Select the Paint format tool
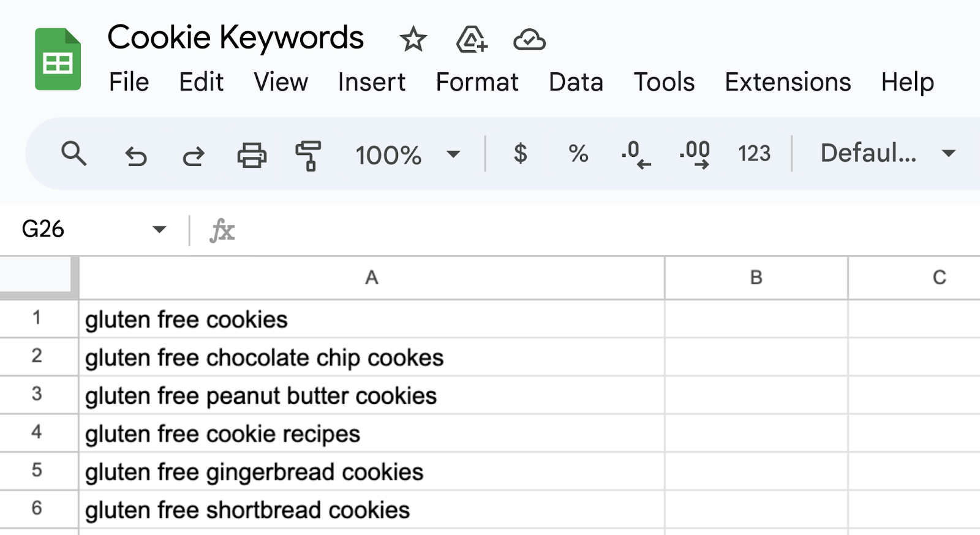980x535 pixels. tap(308, 154)
